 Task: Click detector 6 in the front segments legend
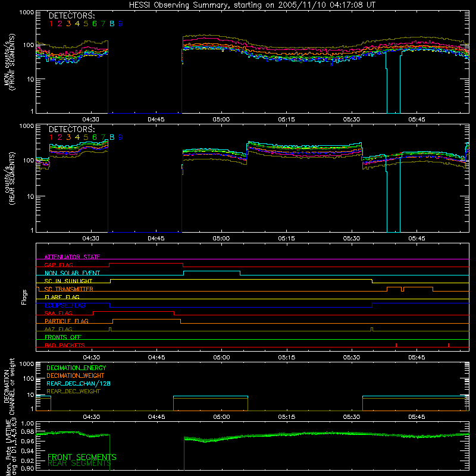(95, 24)
